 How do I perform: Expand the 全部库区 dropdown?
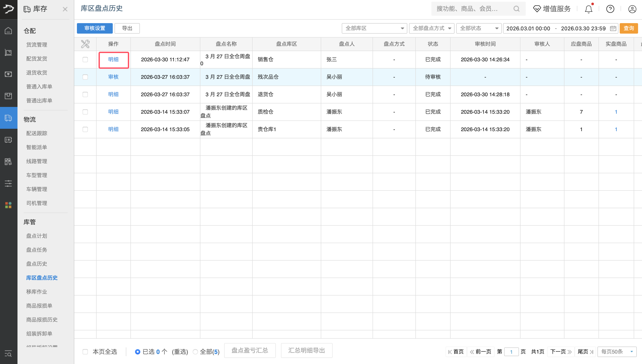click(x=374, y=28)
